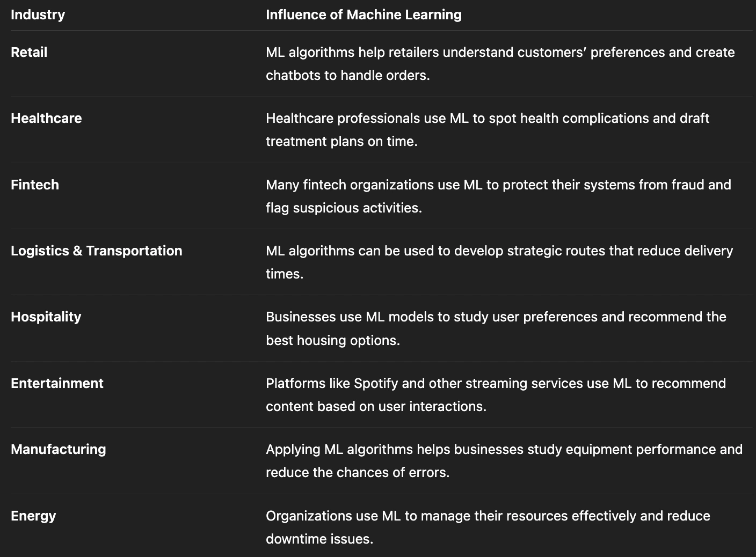Click the Entertainment row label
Viewport: 756px width, 557px height.
57,383
